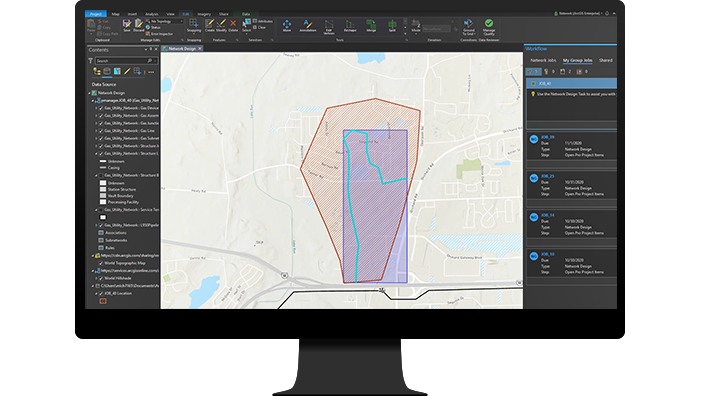Open Manage Quality data reviewer

[x=489, y=27]
